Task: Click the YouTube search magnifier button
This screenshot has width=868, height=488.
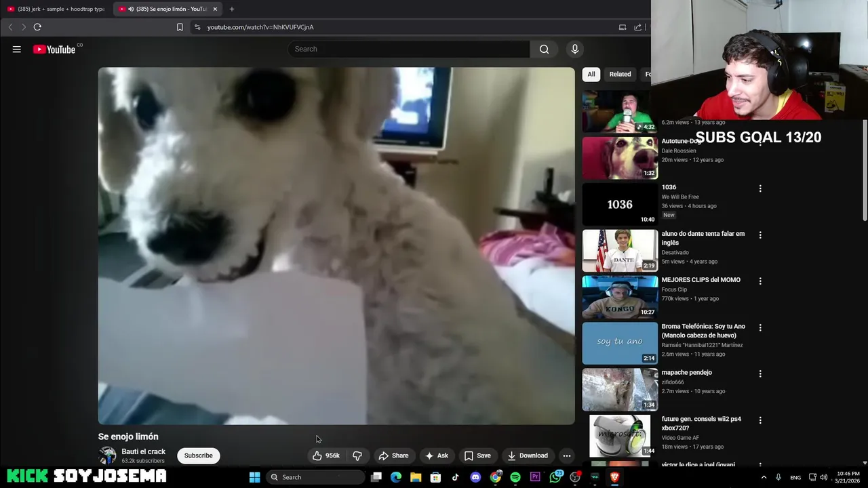Action: tap(544, 49)
